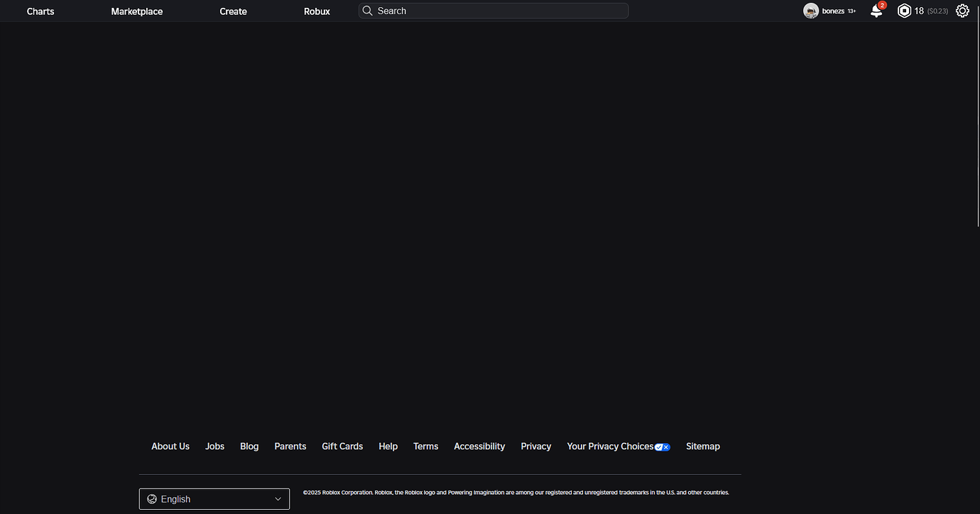Open the Sitemap link
The image size is (980, 514).
(703, 447)
